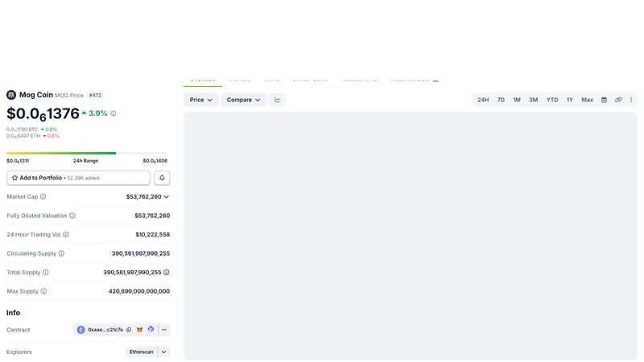Click the bell price alert button
Image resolution: width=644 pixels, height=362 pixels.
point(162,178)
